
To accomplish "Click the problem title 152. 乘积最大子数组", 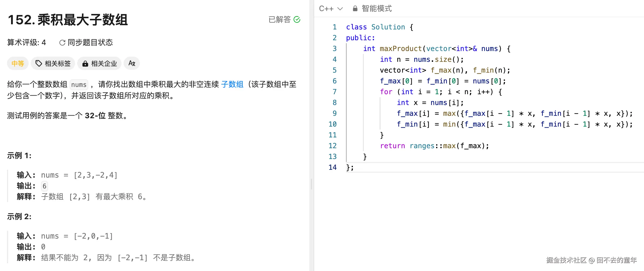I will point(68,20).
